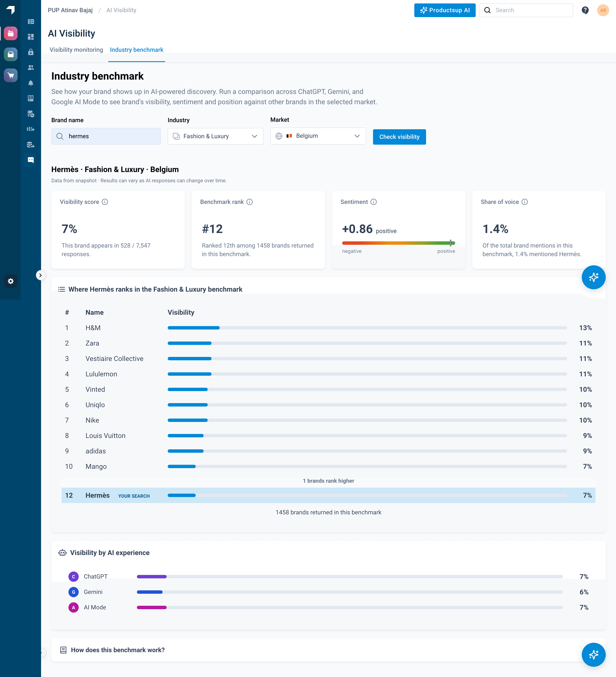
Task: Click the Productsup AI button
Action: pos(445,10)
